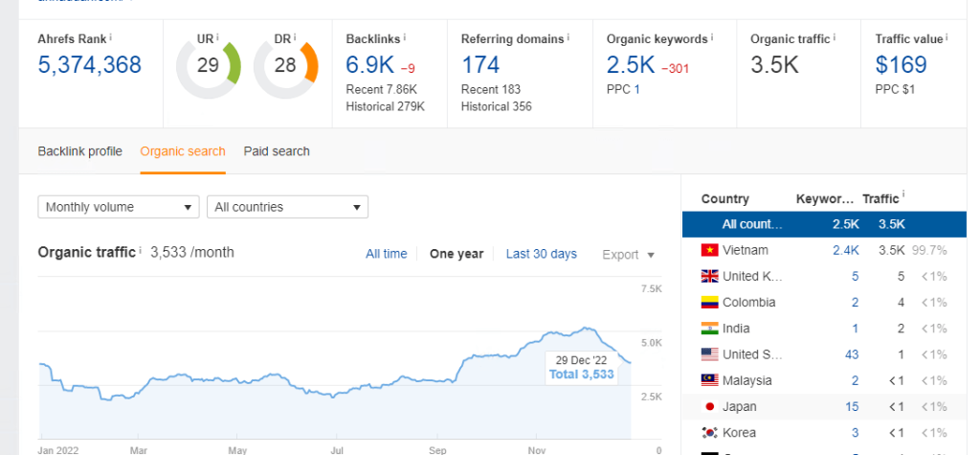Click India keywords value 1
Screen dimensions: 980x455
pyautogui.click(x=855, y=329)
